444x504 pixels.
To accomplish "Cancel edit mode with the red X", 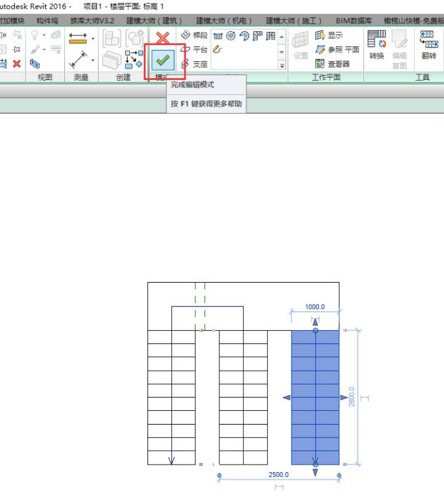I will [x=163, y=38].
